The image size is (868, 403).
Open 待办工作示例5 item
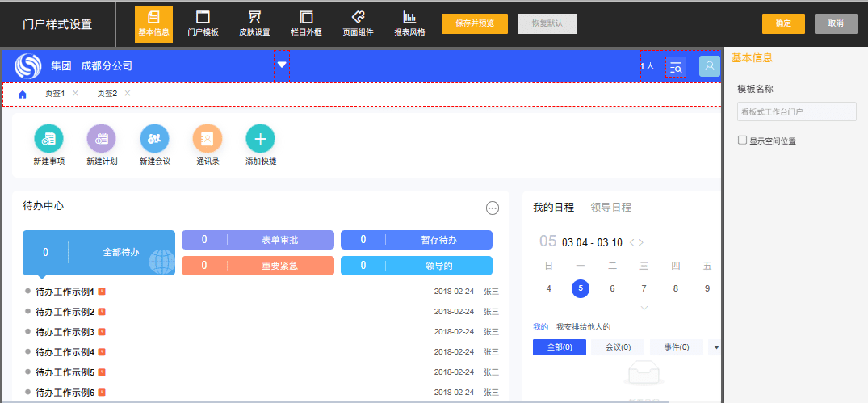tap(65, 372)
